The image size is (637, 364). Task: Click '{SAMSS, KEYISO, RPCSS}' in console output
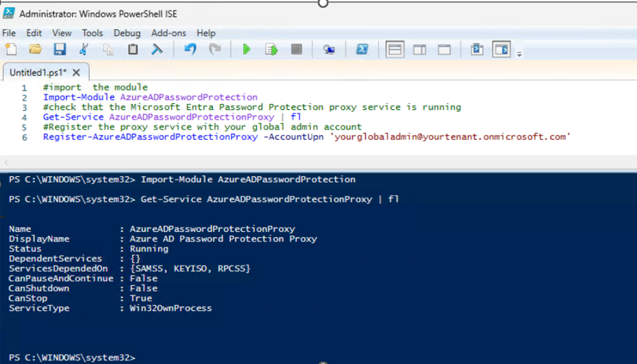click(190, 268)
